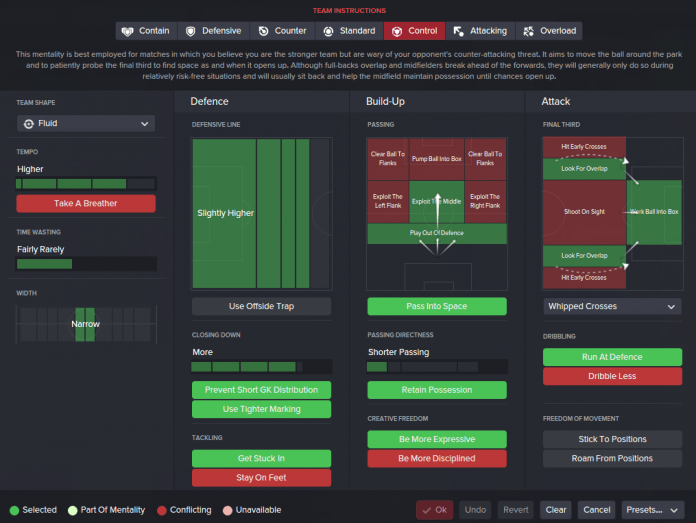Click the Standard mentality icon

(328, 31)
